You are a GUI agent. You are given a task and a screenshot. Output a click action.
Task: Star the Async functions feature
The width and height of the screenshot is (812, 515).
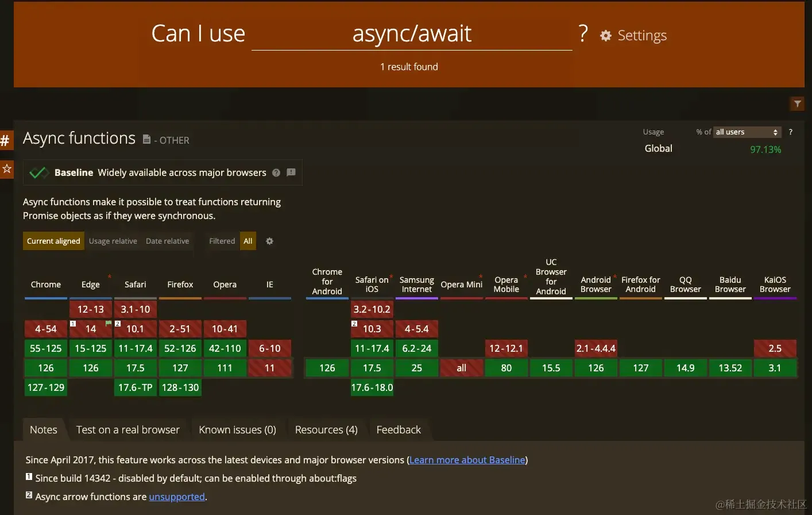[x=6, y=169]
